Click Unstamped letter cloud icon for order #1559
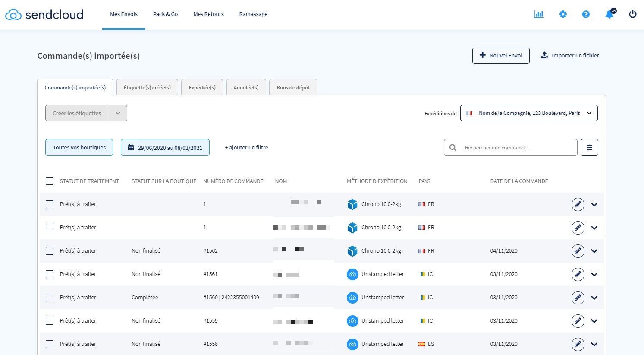Image resolution: width=644 pixels, height=355 pixels. pyautogui.click(x=352, y=321)
